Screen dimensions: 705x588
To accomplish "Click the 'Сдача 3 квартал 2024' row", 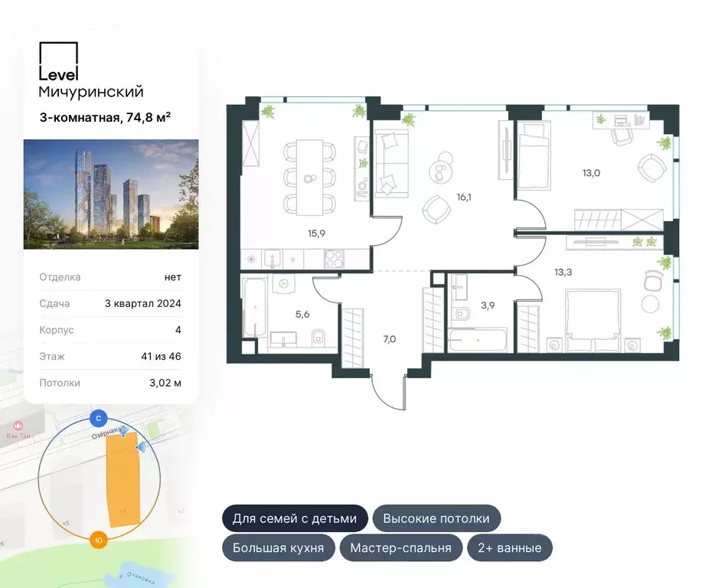I will tap(110, 303).
